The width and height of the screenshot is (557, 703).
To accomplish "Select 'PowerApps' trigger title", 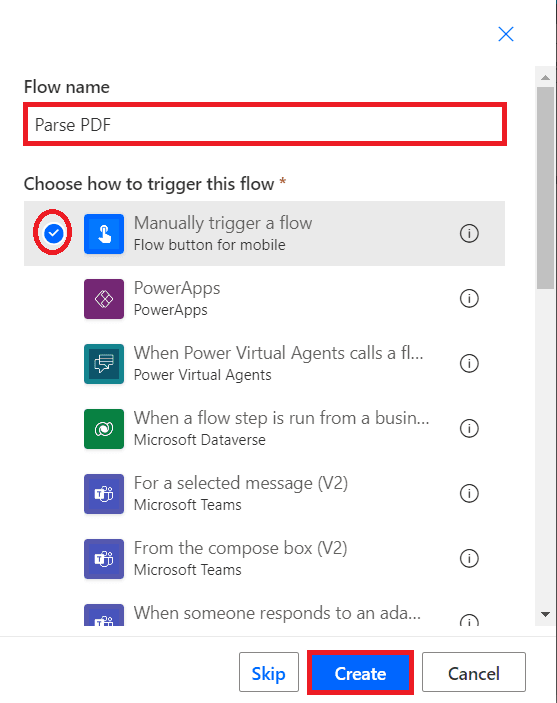I will [x=177, y=288].
